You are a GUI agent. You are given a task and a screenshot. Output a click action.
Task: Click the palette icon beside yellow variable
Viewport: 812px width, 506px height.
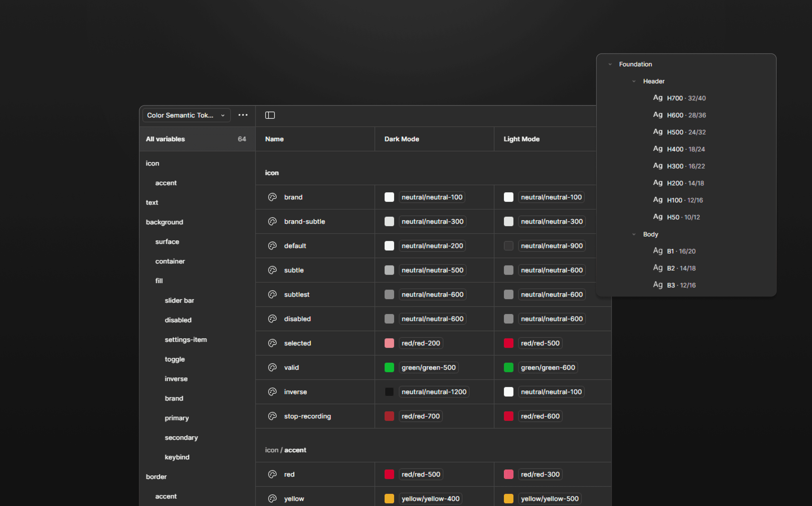click(272, 498)
